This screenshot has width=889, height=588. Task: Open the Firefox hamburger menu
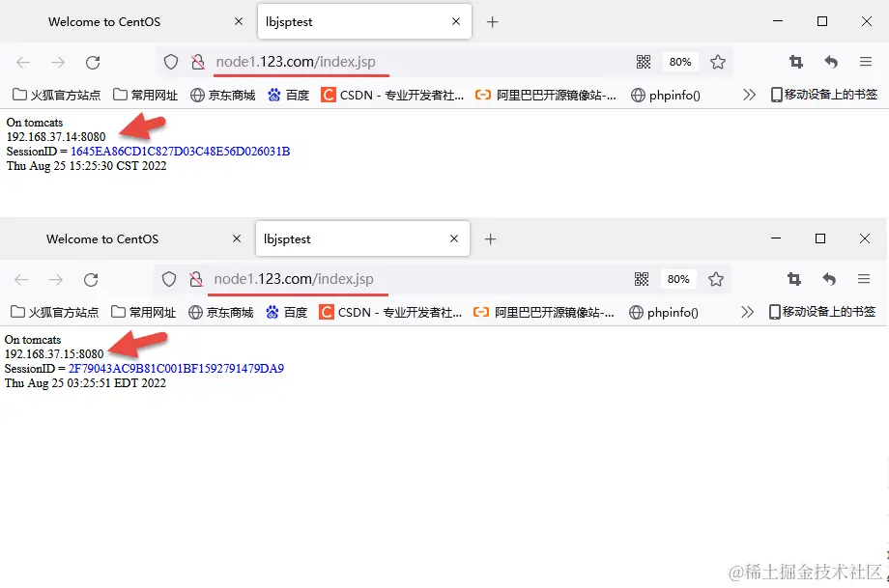coord(866,60)
